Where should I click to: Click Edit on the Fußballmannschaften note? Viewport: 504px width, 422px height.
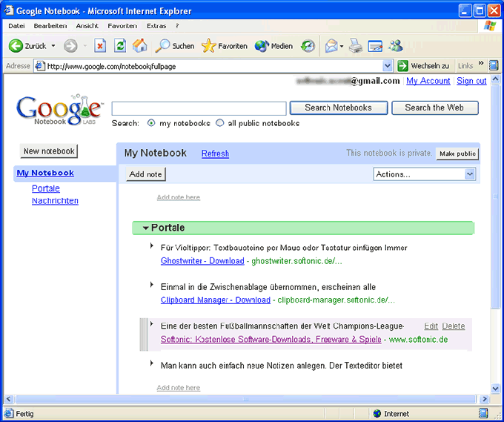coord(431,326)
